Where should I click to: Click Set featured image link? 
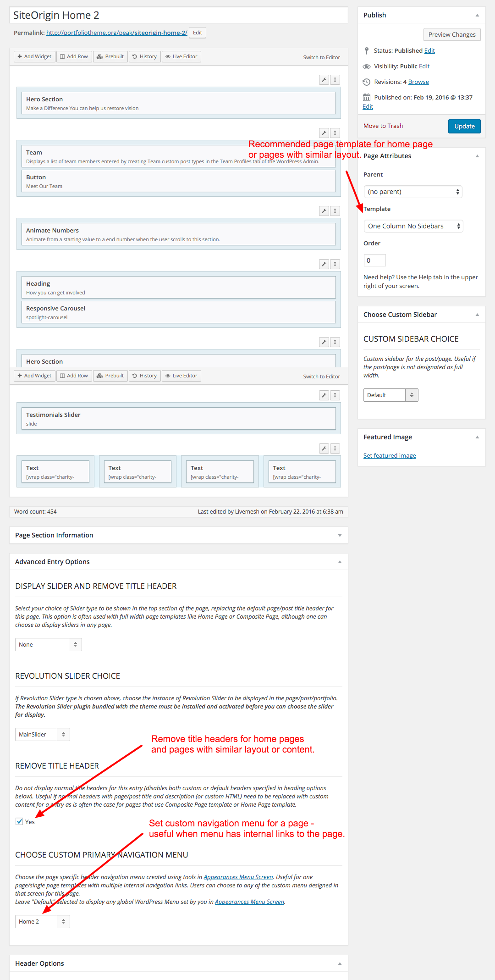coord(390,455)
